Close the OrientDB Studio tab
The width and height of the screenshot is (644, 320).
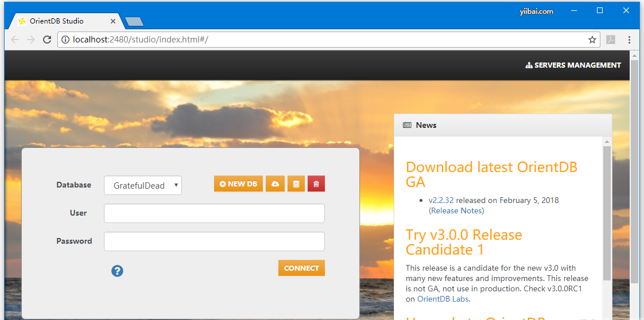tap(113, 21)
